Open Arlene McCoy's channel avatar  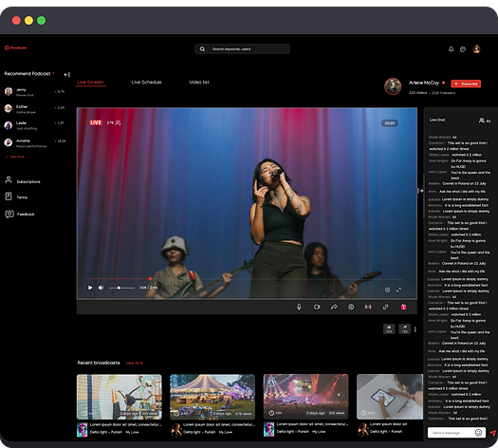(393, 86)
